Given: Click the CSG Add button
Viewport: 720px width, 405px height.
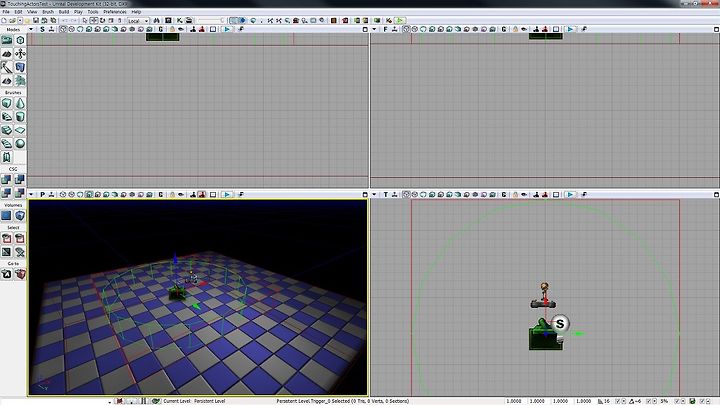Looking at the screenshot, I should (x=6, y=180).
